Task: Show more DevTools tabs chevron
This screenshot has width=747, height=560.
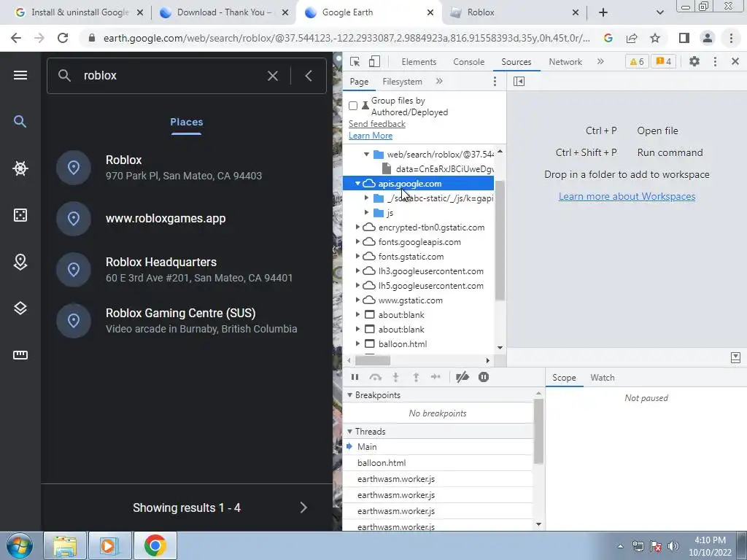Action: pos(600,61)
